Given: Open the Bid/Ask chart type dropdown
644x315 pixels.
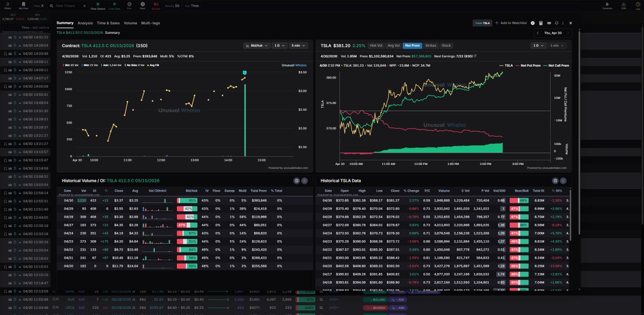Looking at the screenshot, I should click(257, 46).
